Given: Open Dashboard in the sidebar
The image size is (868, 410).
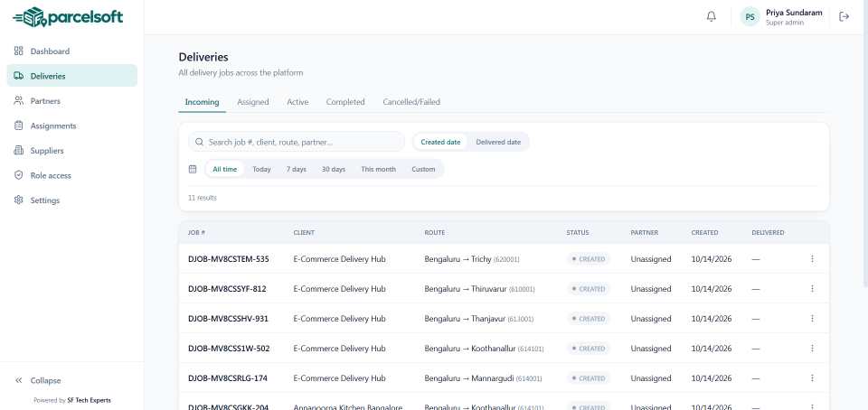Looking at the screenshot, I should (x=72, y=51).
